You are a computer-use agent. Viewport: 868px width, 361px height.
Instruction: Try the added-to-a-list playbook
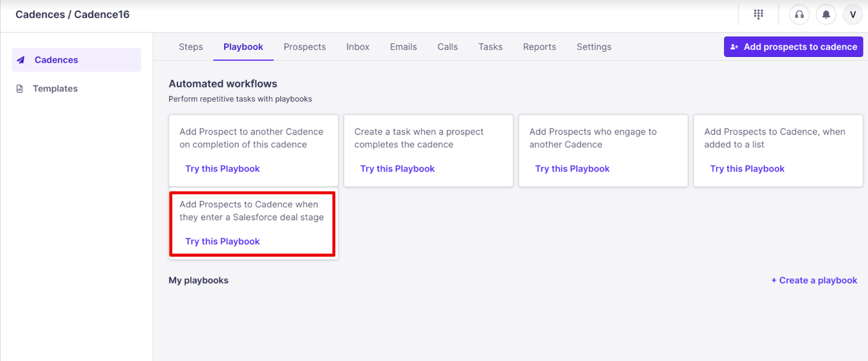747,169
